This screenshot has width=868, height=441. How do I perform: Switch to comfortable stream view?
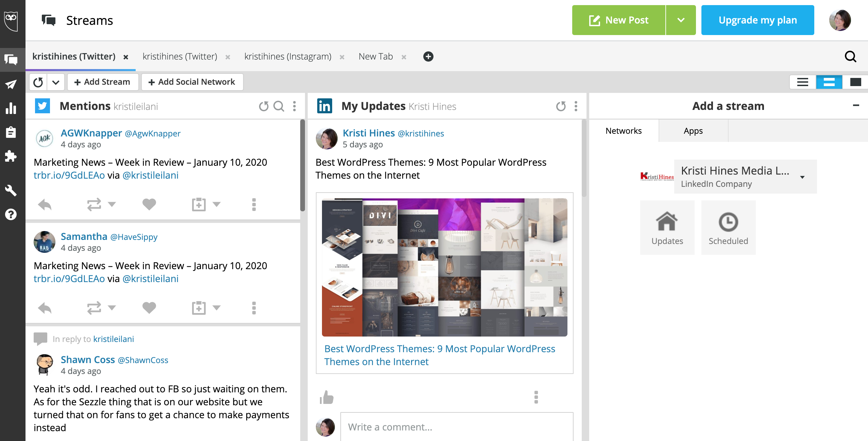pyautogui.click(x=855, y=82)
